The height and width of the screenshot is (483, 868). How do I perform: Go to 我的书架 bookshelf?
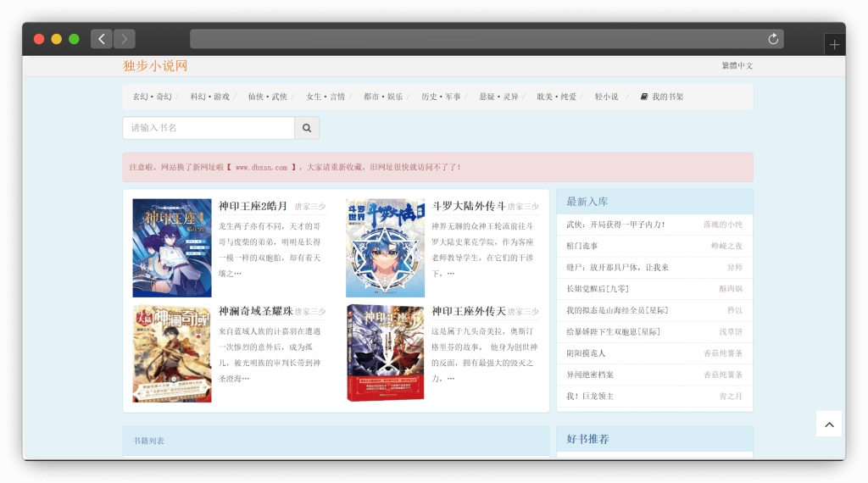pos(667,97)
